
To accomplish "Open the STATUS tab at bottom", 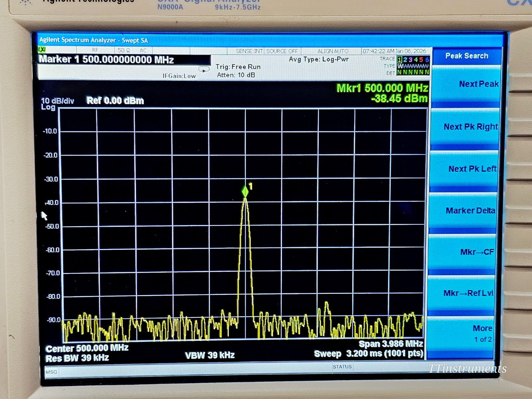I will click(x=342, y=366).
